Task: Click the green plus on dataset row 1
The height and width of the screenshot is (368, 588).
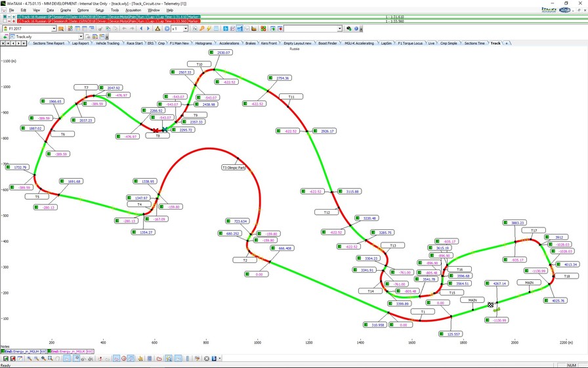Action: point(14,17)
